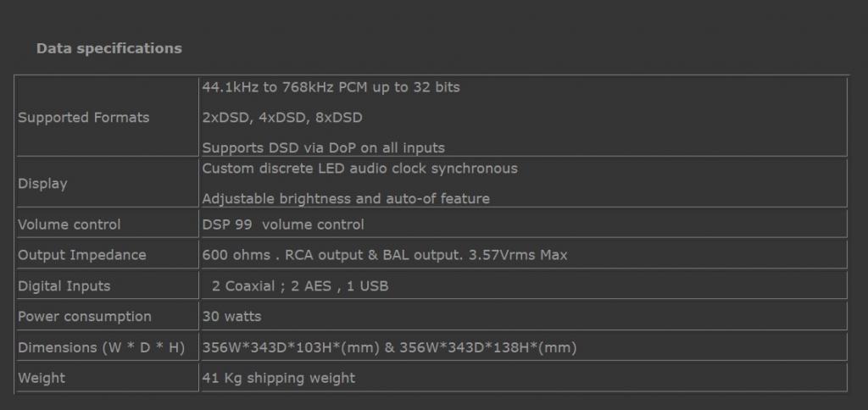Click the 2 Coaxial ; 2 AES value
Image resolution: width=868 pixels, height=410 pixels.
tap(300, 285)
